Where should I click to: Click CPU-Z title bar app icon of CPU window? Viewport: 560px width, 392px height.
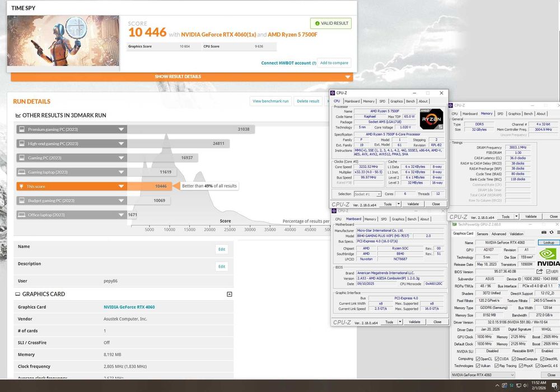[333, 93]
